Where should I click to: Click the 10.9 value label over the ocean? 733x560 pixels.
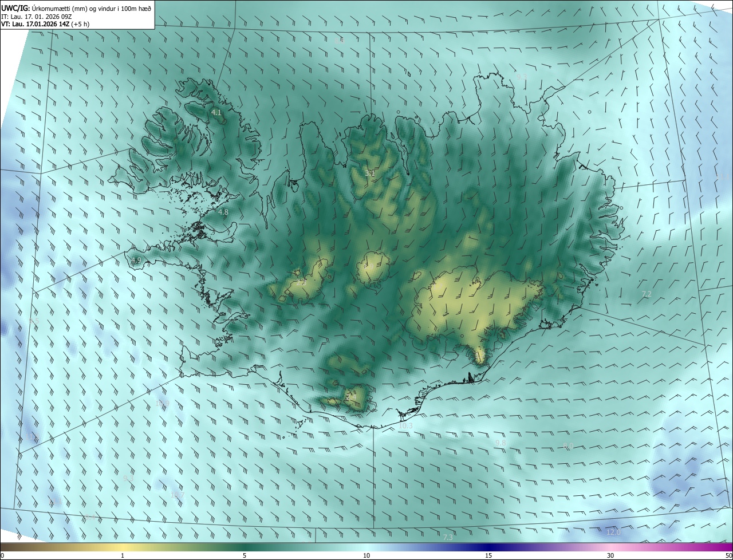pyautogui.click(x=162, y=404)
